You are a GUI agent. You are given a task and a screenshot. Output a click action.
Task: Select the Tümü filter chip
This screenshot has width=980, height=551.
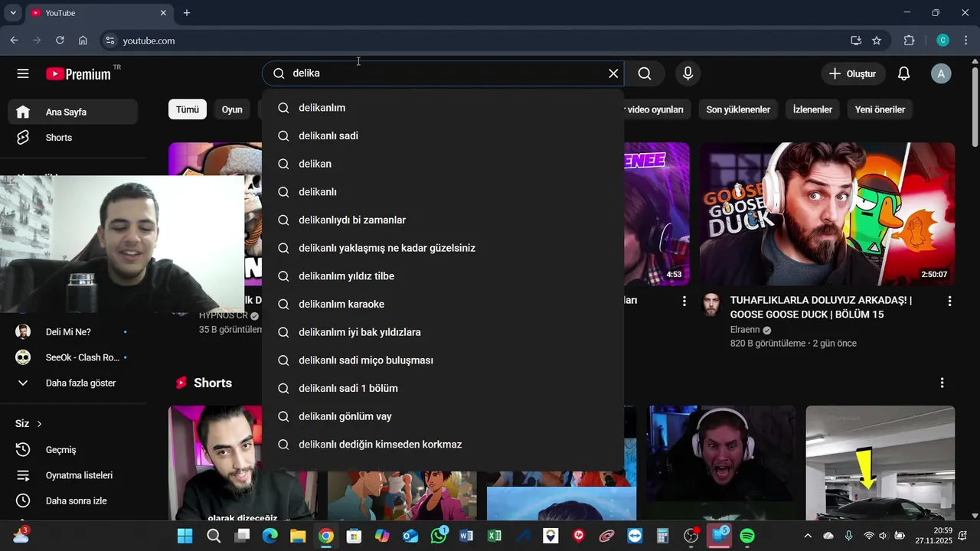[188, 109]
